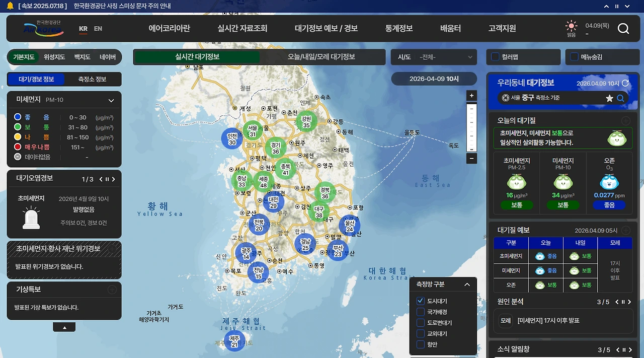The width and height of the screenshot is (644, 358).
Task: Open the search with the magnifier icon in header
Action: tap(624, 29)
